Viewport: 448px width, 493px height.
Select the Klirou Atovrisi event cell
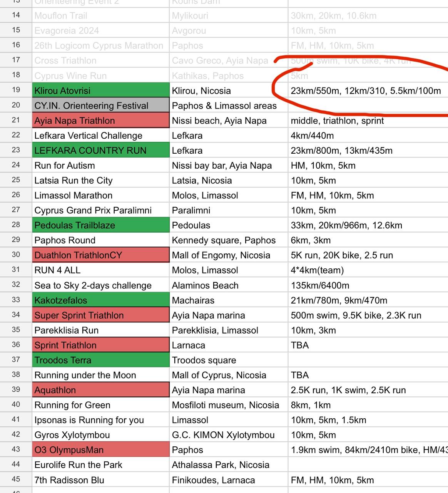100,91
